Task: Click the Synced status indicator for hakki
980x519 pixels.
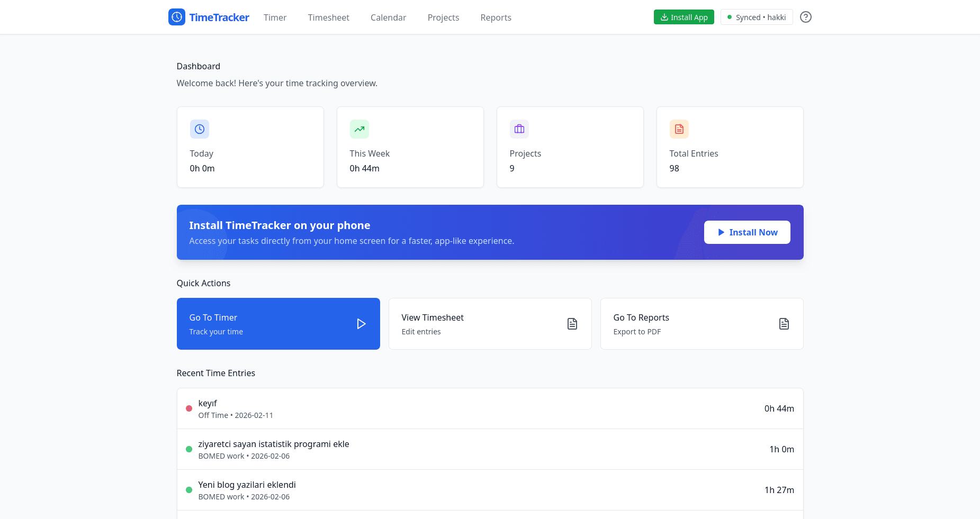Action: [757, 17]
